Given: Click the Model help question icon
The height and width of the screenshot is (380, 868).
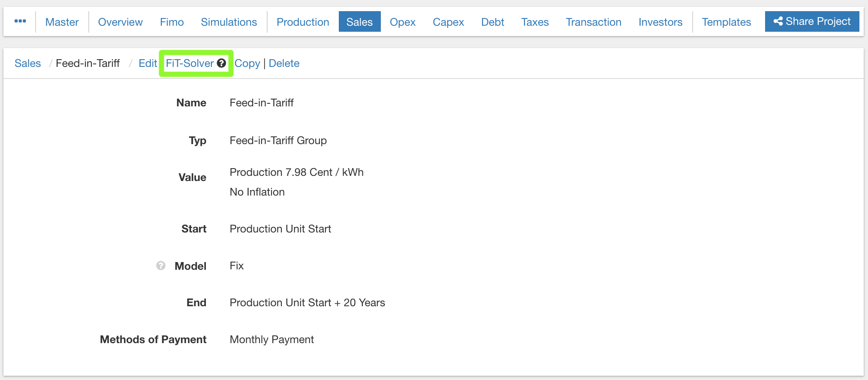Looking at the screenshot, I should (x=161, y=265).
